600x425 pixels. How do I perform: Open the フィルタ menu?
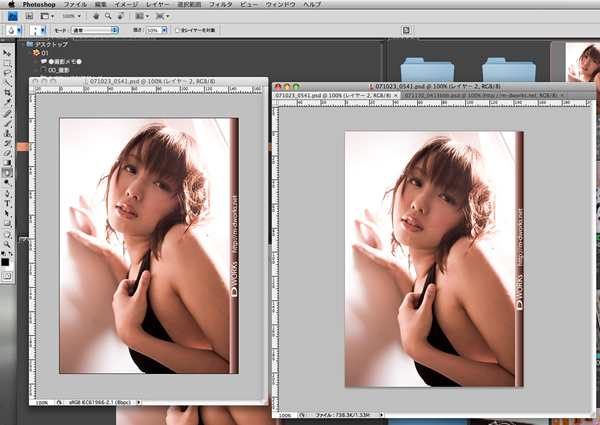tap(220, 5)
